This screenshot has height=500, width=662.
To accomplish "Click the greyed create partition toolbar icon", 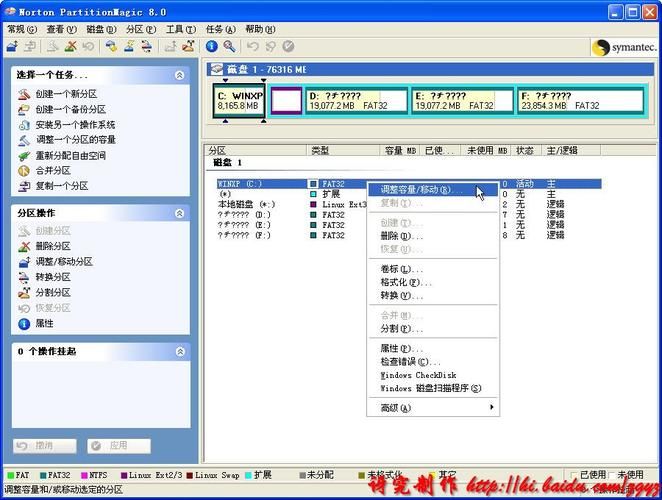I will point(53,46).
